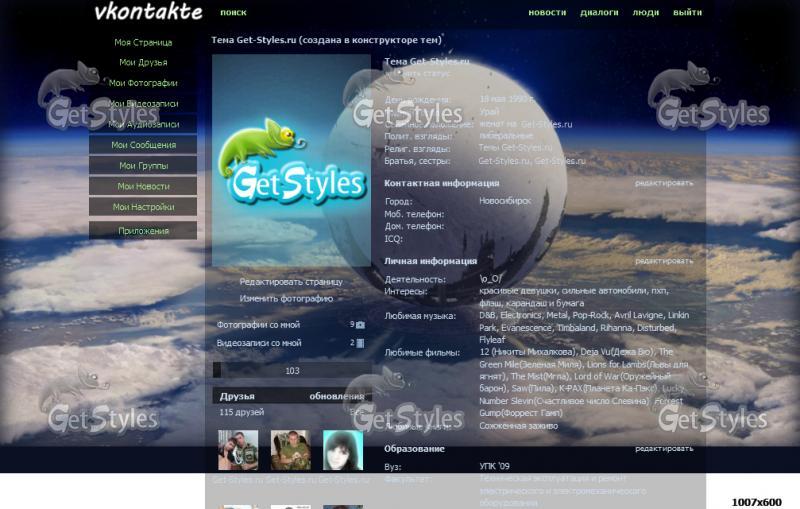The image size is (800, 509).
Task: Open Мои Сообщения in the sidebar
Action: click(x=143, y=145)
